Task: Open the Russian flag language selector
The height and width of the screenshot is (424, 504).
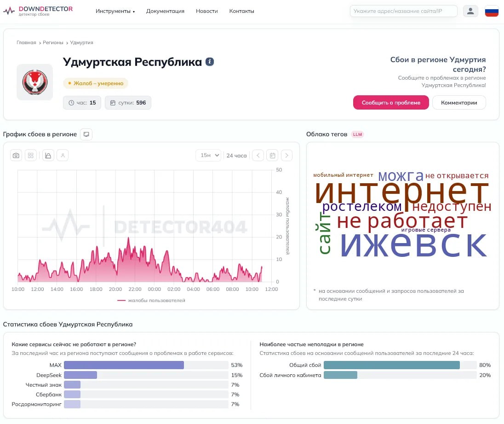Action: (492, 11)
